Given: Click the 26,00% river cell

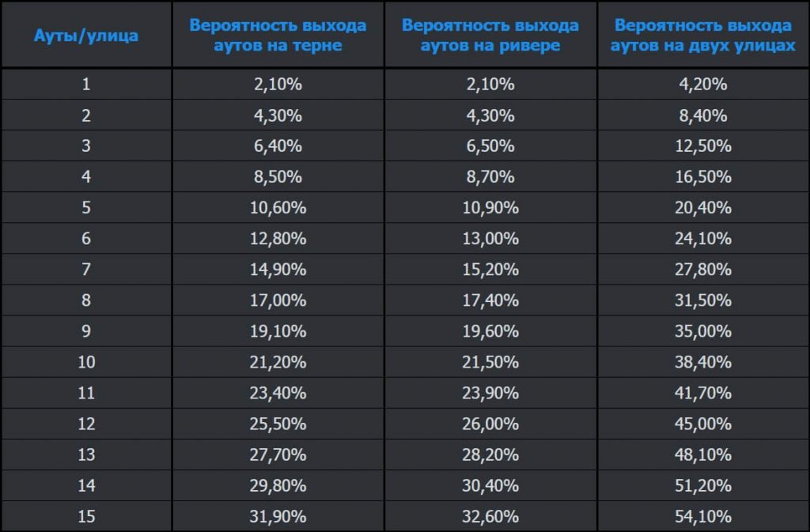Looking at the screenshot, I should [490, 424].
